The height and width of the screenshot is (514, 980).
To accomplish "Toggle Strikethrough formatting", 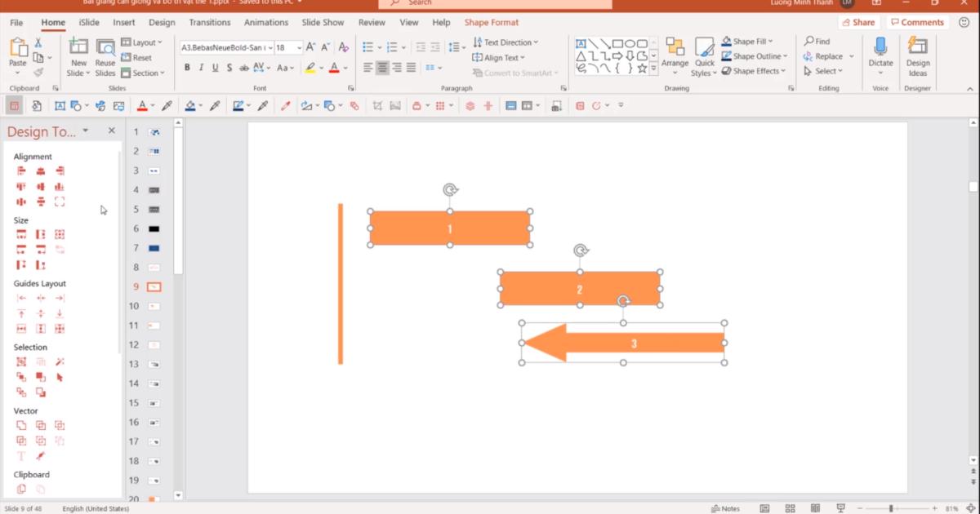I will tap(244, 68).
